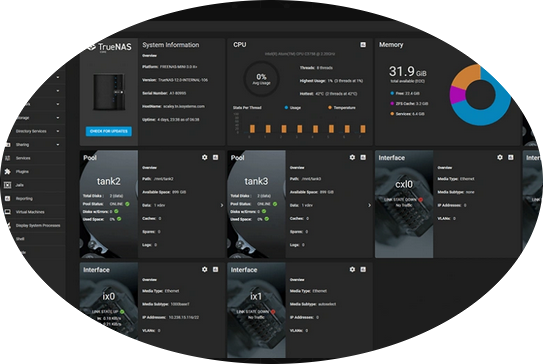This screenshot has height=364, width=543.
Task: Open settings gear on ix0 interface card
Action: click(x=205, y=269)
